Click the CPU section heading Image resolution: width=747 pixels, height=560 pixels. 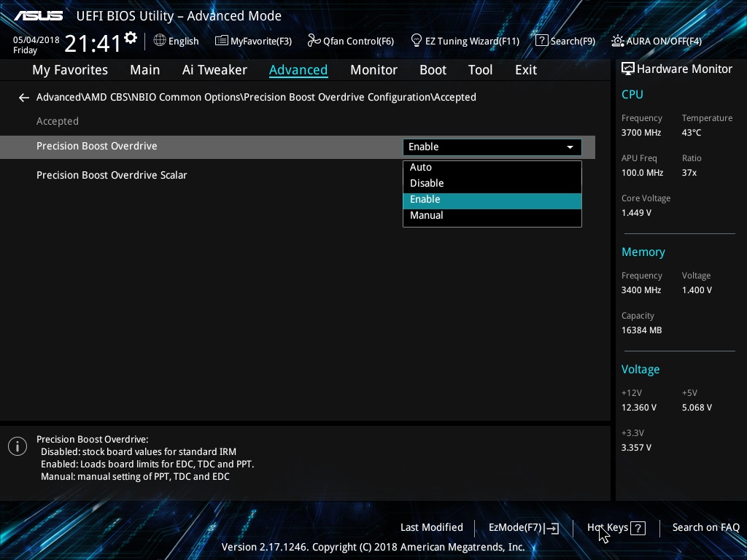point(632,94)
